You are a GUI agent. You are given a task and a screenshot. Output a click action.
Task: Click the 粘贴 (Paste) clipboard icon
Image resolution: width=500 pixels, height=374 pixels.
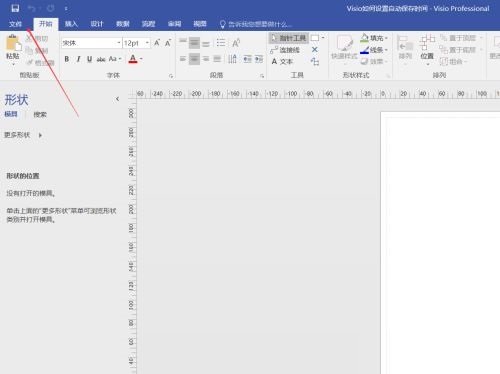[x=13, y=43]
